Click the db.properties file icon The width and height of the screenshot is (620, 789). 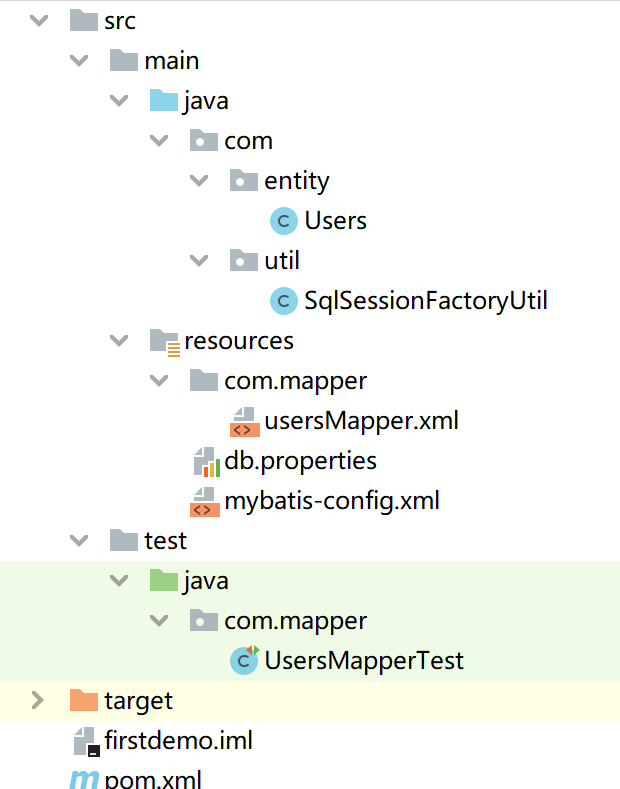[x=204, y=461]
